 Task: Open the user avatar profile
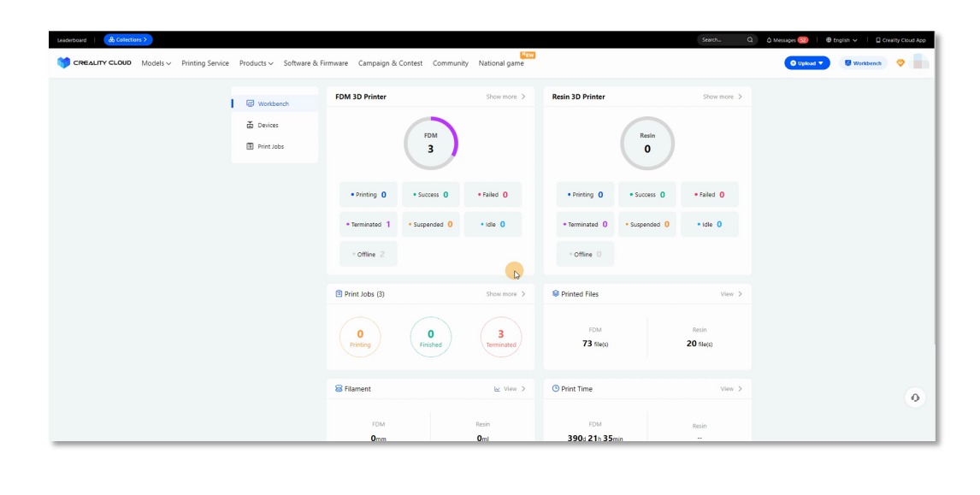920,62
